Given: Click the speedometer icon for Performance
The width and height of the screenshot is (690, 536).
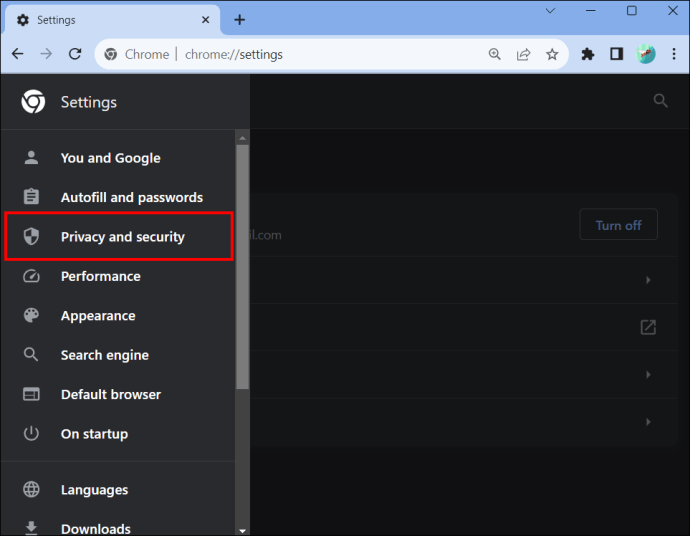Looking at the screenshot, I should coord(31,276).
